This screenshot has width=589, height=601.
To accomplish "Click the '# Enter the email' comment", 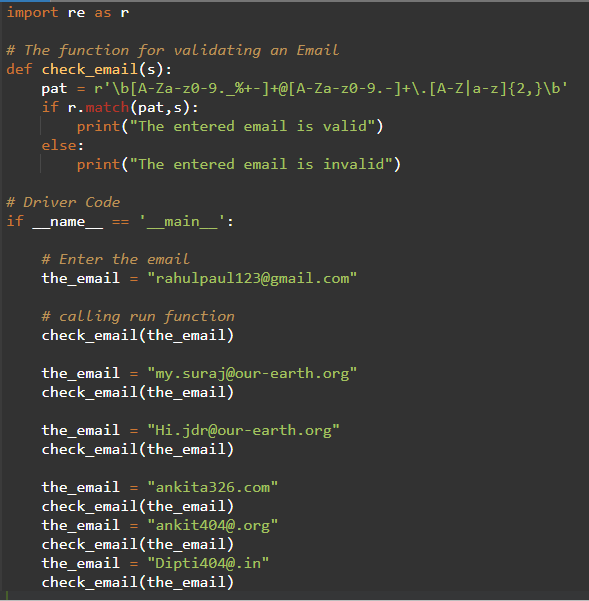I will [116, 259].
